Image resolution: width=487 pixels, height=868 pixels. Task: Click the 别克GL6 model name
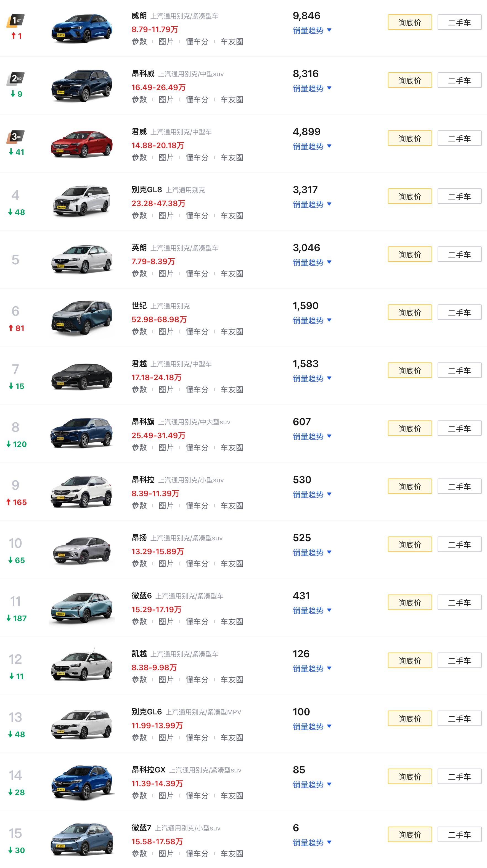[x=147, y=712]
